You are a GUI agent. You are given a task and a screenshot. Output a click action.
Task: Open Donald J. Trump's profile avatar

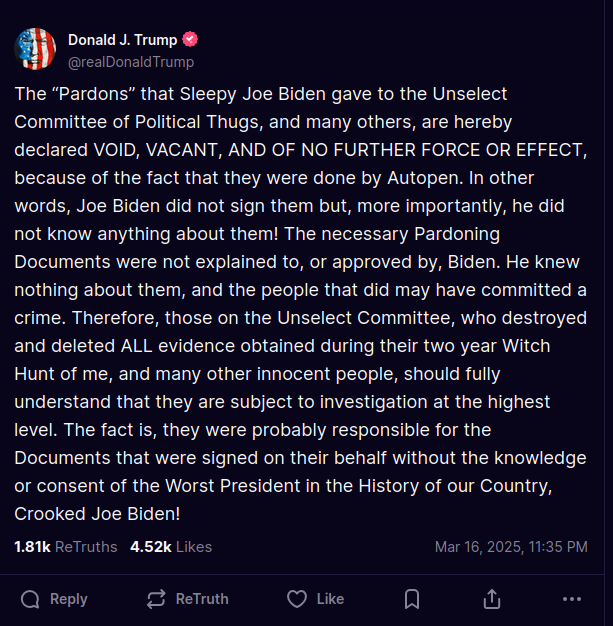(35, 50)
